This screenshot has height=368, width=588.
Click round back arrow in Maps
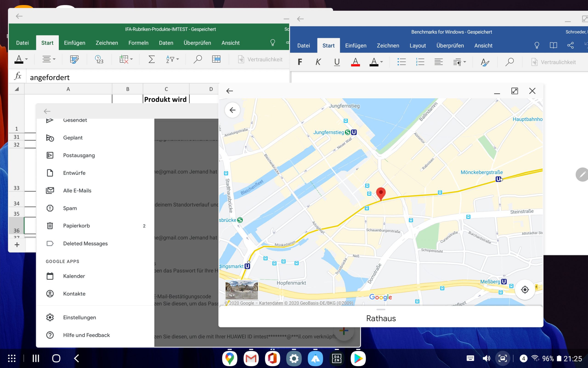point(232,110)
